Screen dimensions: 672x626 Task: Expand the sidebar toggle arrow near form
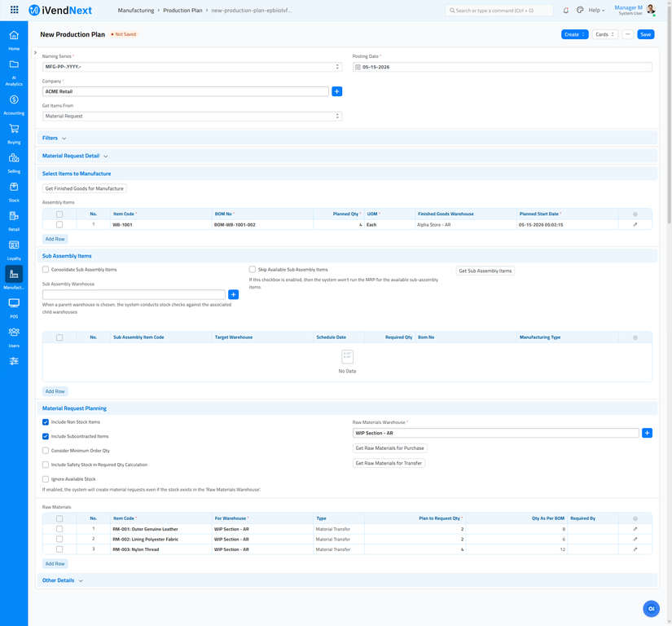[x=35, y=52]
